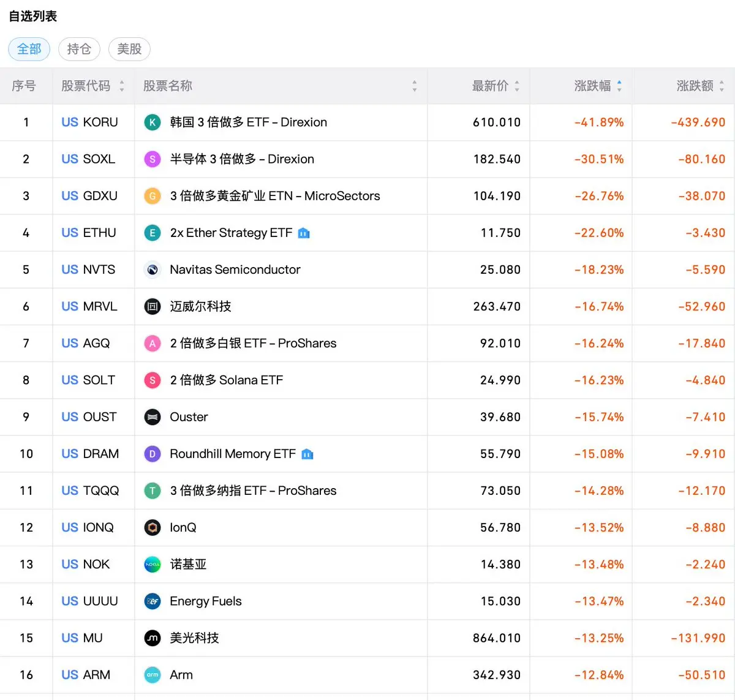Viewport: 735px width, 700px height.
Task: Click the blue badge icon beside 2x Ether Strategy ETF
Action: 304,233
